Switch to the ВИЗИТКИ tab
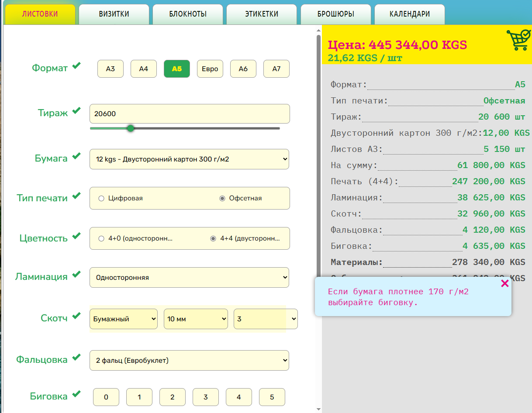The image size is (532, 413). click(x=114, y=14)
